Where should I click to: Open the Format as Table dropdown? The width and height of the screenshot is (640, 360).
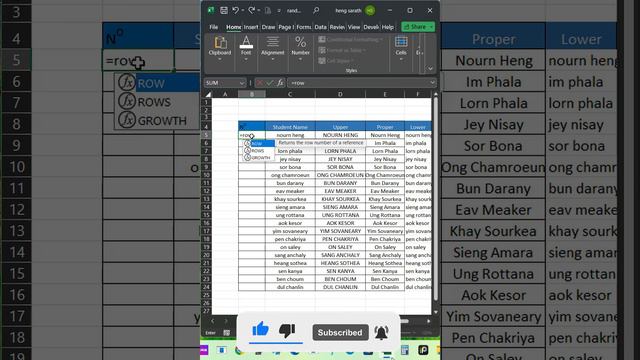click(x=342, y=50)
